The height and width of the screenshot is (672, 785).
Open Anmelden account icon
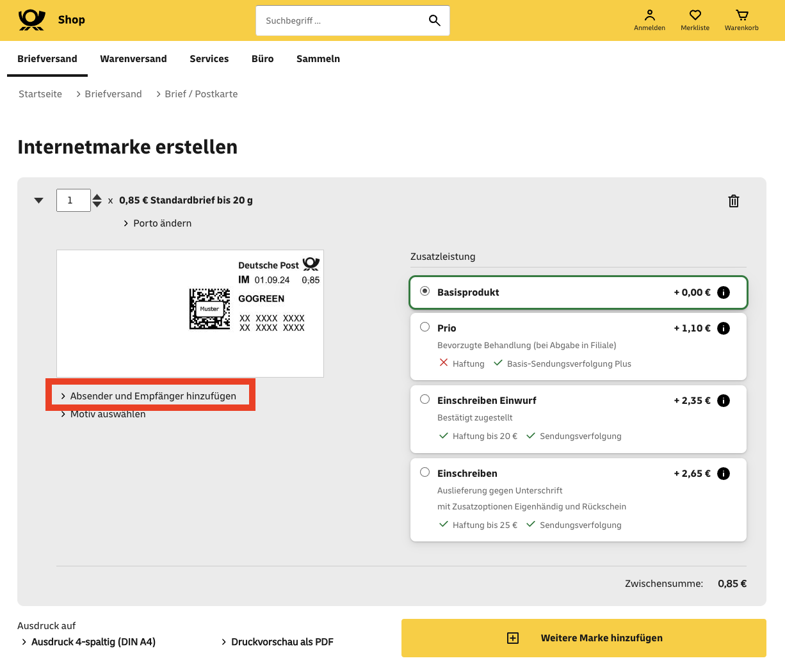point(649,20)
